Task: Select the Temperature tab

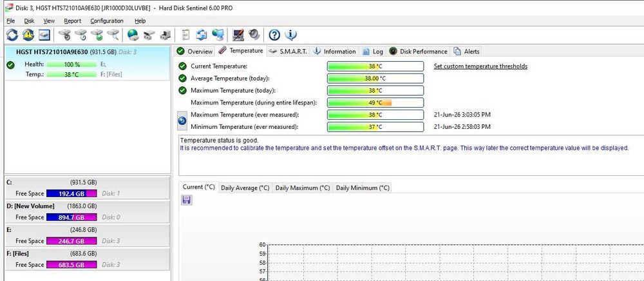Action: tap(241, 50)
